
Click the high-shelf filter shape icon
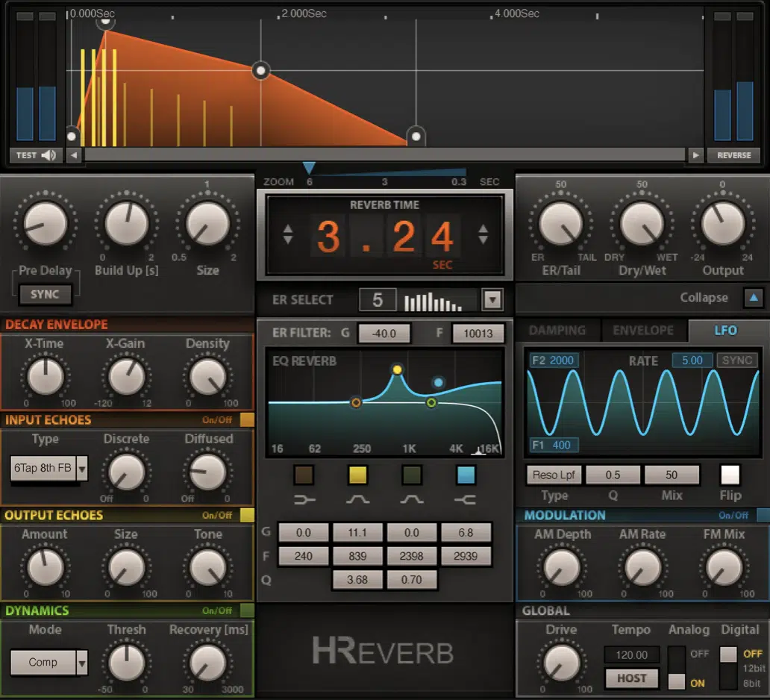click(x=465, y=499)
